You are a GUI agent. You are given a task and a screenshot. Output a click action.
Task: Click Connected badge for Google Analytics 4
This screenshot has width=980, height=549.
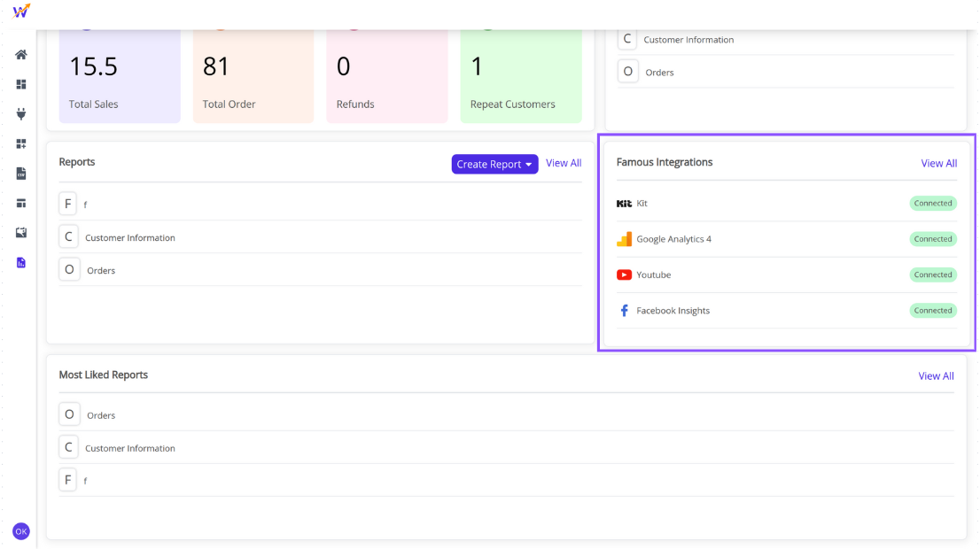pos(933,239)
